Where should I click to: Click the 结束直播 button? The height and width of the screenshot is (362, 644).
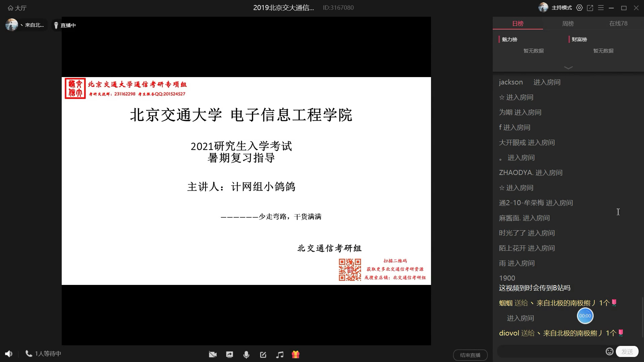pyautogui.click(x=470, y=355)
